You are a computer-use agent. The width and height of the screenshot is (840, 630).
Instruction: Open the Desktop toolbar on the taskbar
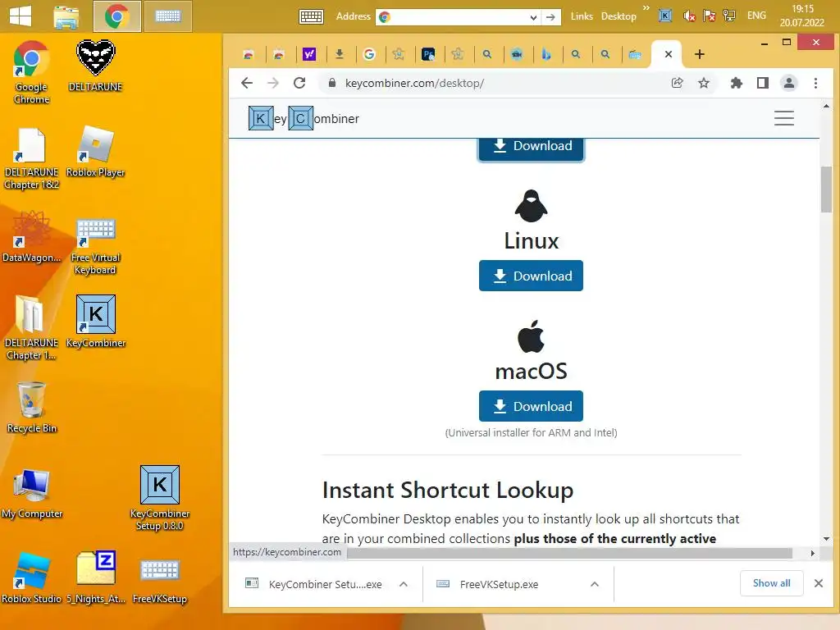coord(619,16)
